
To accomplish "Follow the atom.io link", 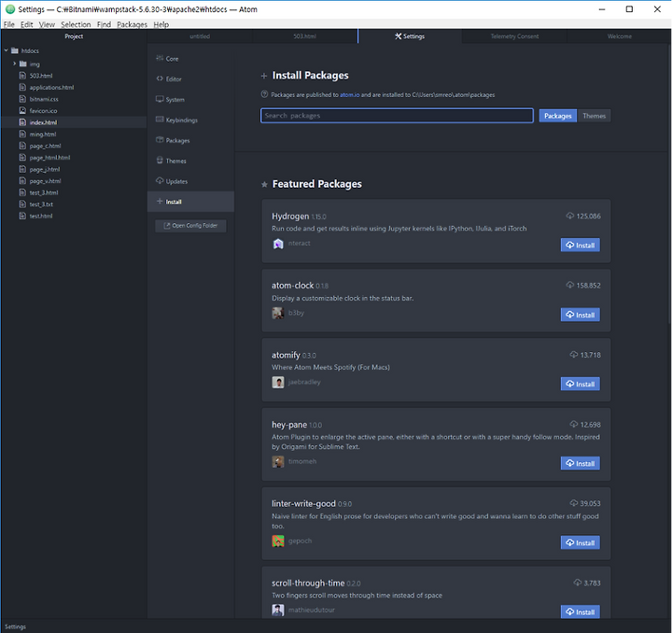I will [x=350, y=94].
